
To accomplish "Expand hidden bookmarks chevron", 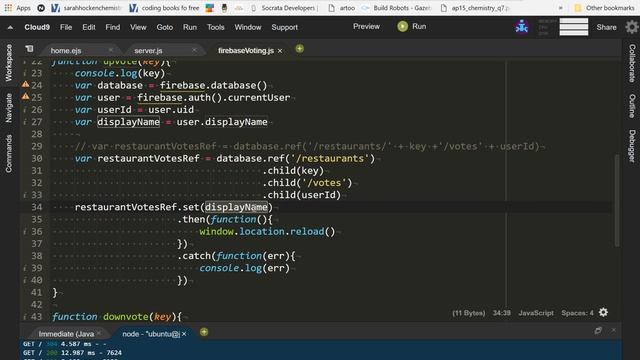I will tap(560, 8).
